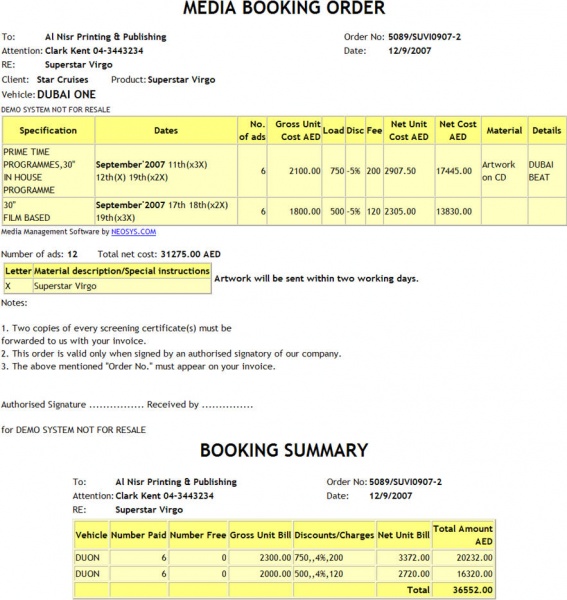The image size is (567, 600).
Task: Click product value Superstar Virgo
Action: [181, 80]
